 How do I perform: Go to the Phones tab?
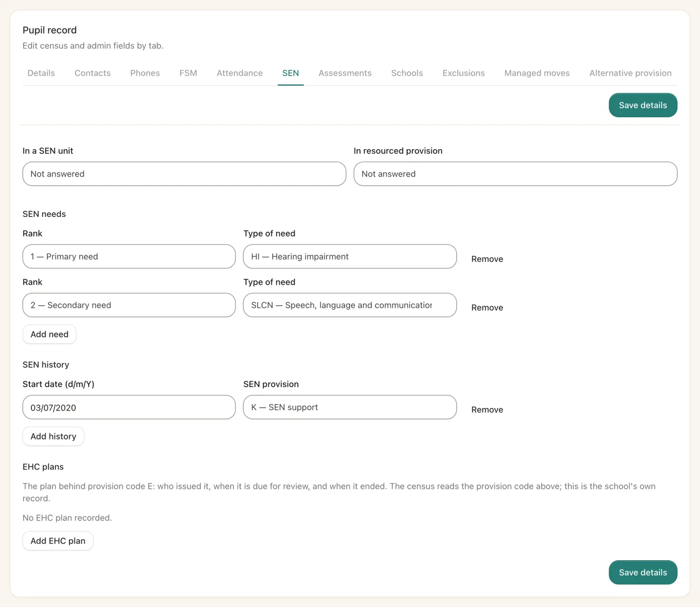(145, 73)
